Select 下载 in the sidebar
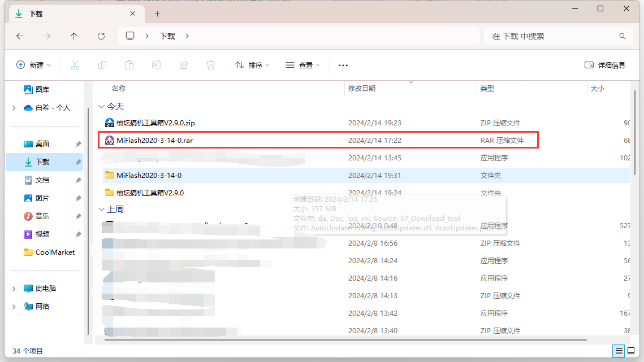This screenshot has height=362, width=644. (44, 162)
